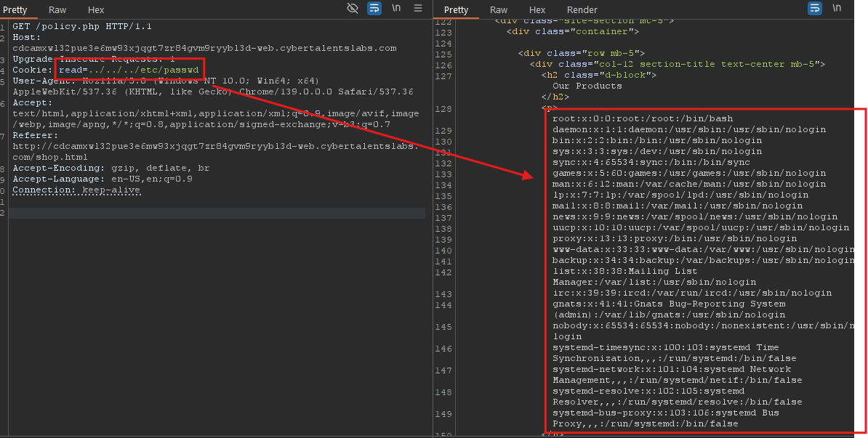Toggle request line-wrap icon
Viewport: 868px width, 438px height.
pyautogui.click(x=374, y=9)
